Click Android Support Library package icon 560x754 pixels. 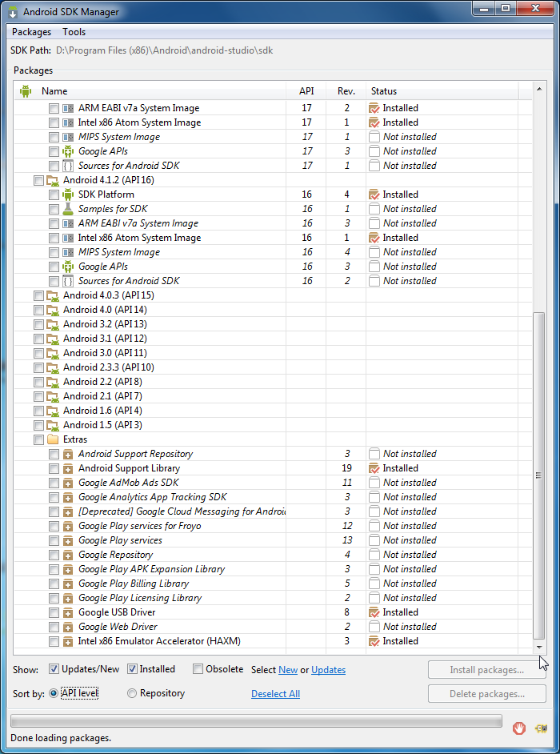click(x=68, y=468)
